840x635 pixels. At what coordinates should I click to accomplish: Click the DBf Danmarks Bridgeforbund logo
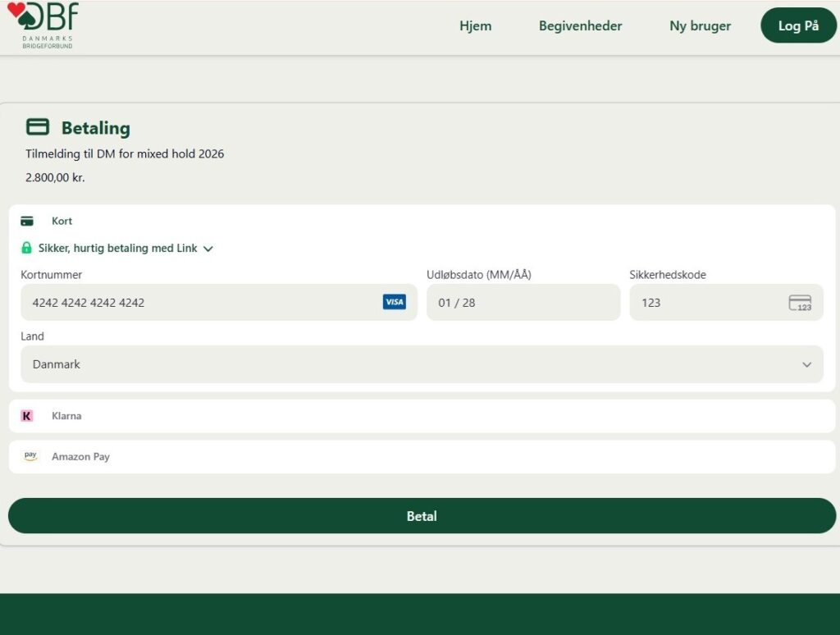click(43, 25)
